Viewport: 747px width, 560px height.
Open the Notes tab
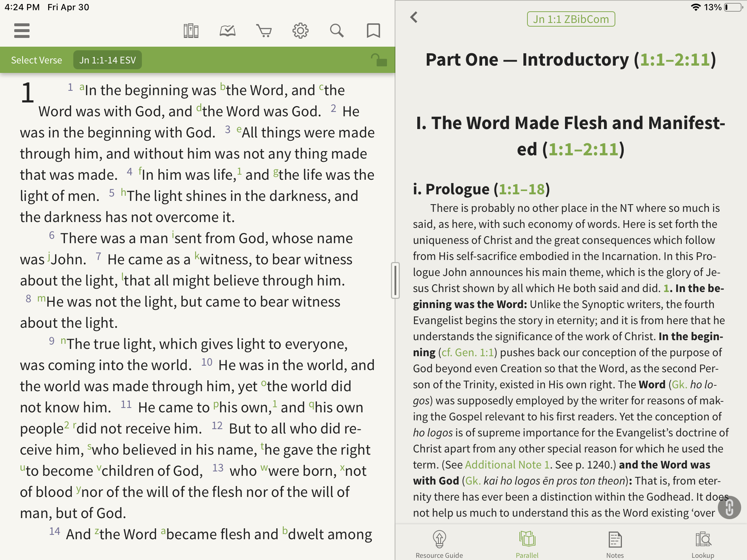click(x=615, y=545)
